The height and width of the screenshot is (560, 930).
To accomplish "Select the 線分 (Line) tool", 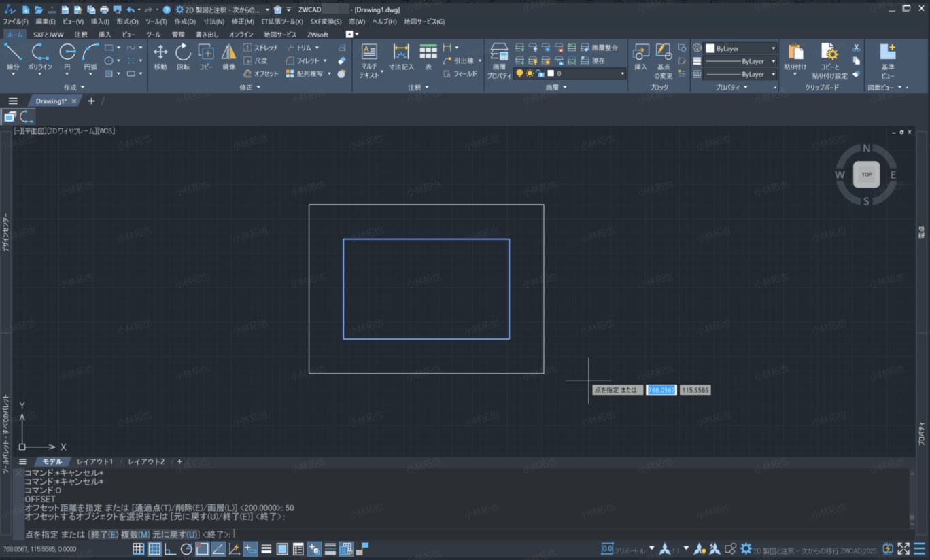I will pyautogui.click(x=13, y=58).
